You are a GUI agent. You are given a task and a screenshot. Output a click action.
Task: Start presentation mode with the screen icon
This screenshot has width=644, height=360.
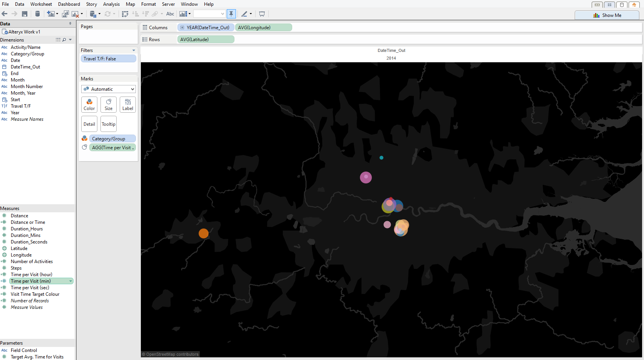[x=262, y=14]
